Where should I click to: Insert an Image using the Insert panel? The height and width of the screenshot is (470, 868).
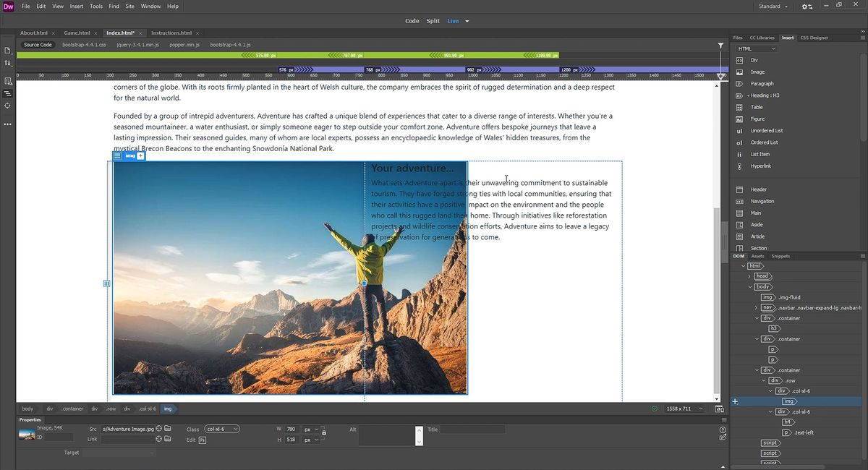[758, 72]
